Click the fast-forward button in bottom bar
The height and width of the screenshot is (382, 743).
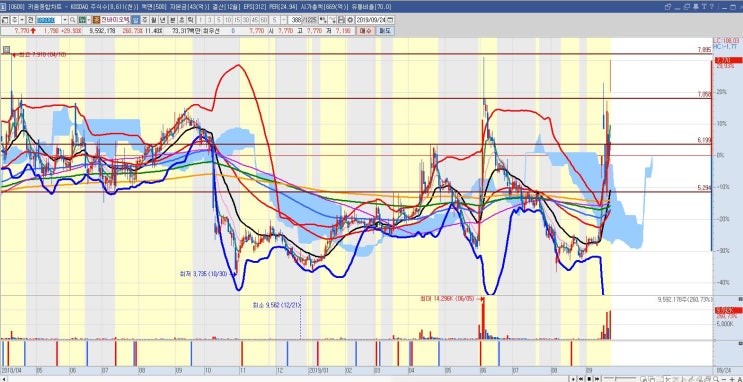coord(597,379)
